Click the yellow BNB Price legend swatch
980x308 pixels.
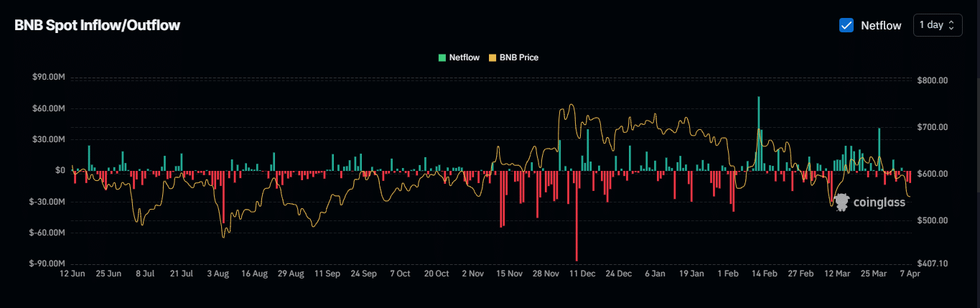(493, 57)
